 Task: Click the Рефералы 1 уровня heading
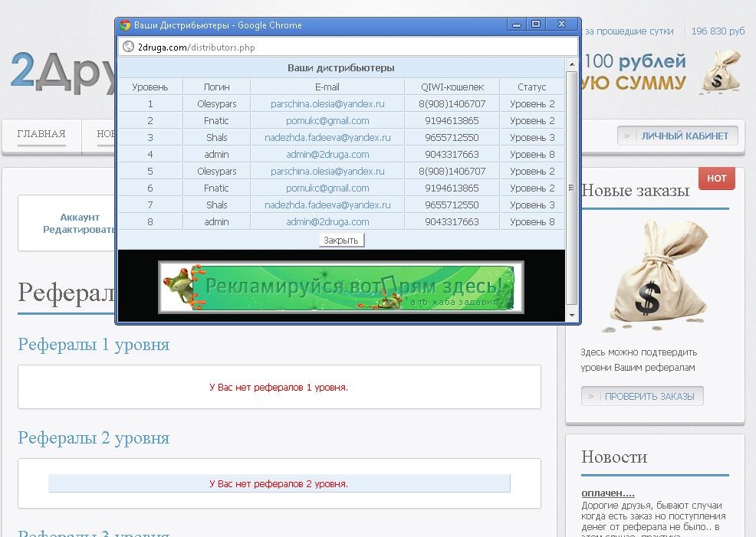[94, 344]
